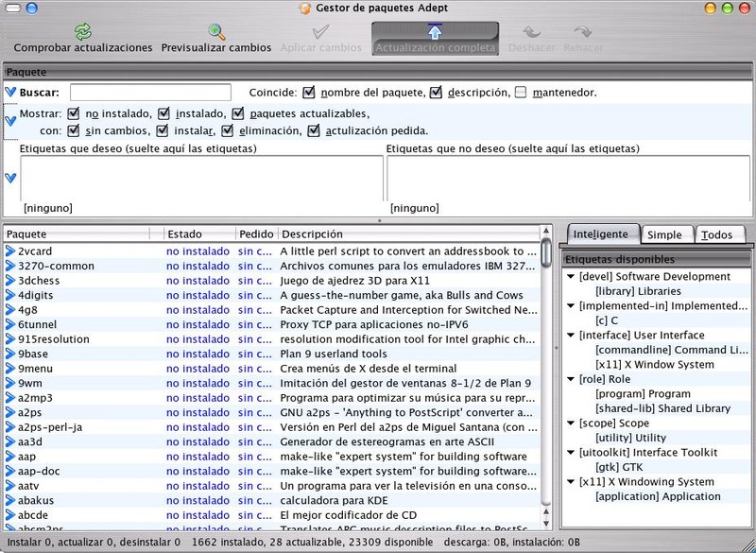Screen dimensions: 756x553
Task: Open Previsualizar cambios magnifier icon
Action: [x=216, y=32]
